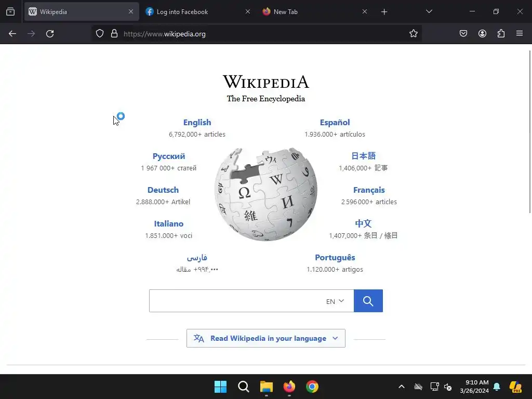Click the Wikipedia puzzle globe logo
This screenshot has height=399, width=532.
[x=266, y=194]
